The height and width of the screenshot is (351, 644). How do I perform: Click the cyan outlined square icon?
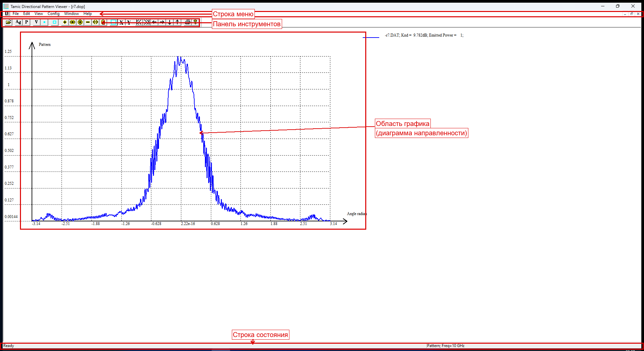pyautogui.click(x=55, y=22)
